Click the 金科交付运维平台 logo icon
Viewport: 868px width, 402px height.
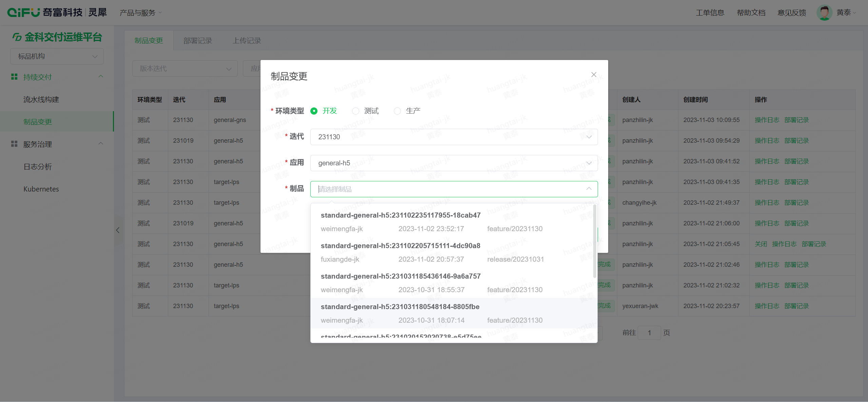tap(17, 37)
